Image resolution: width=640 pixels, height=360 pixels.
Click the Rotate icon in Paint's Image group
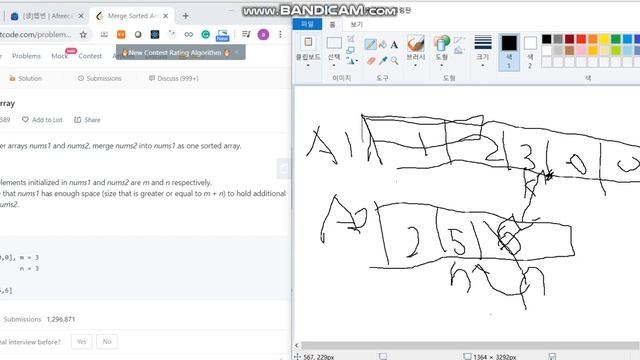tap(351, 61)
